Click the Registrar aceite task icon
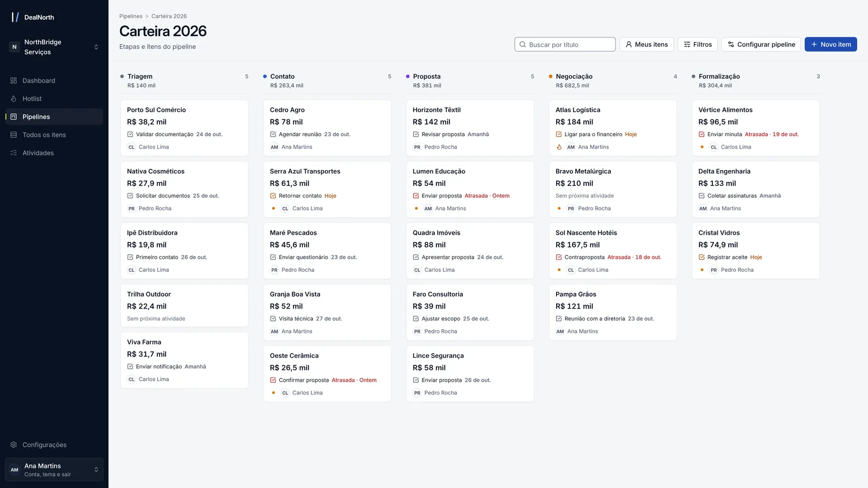The image size is (868, 488). tap(701, 258)
